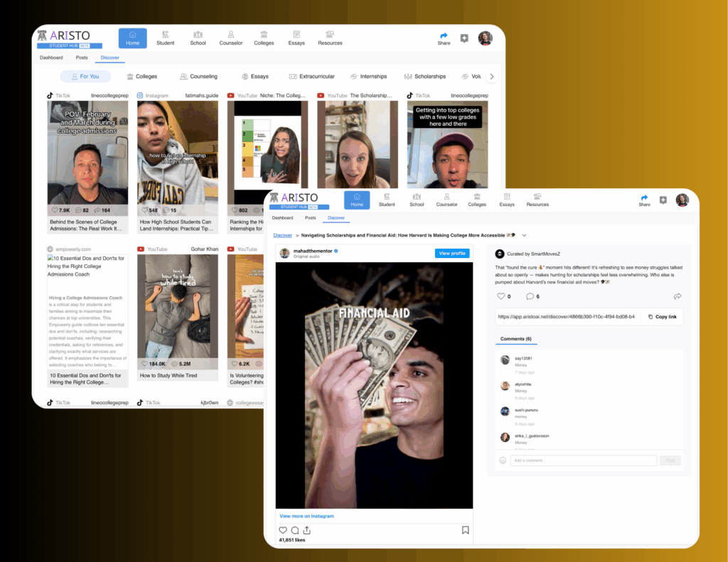Image resolution: width=728 pixels, height=562 pixels.
Task: Follow the View more on Instagram link
Action: 306,516
